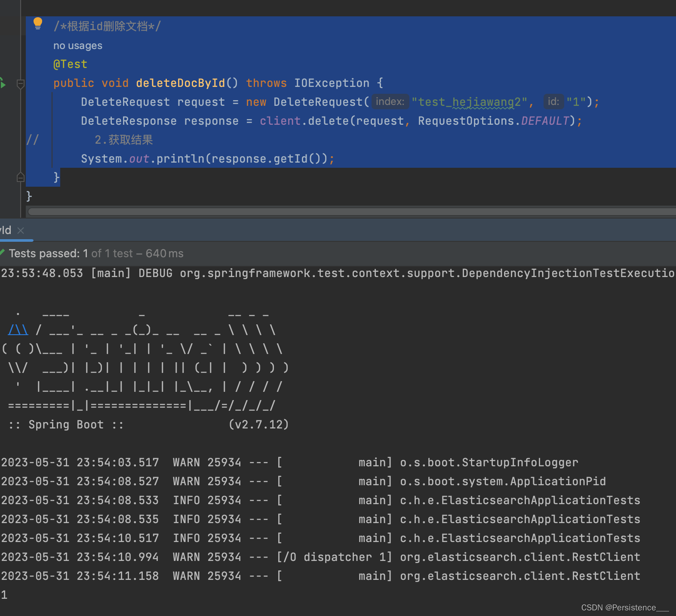Close the run tab
The width and height of the screenshot is (676, 616).
point(21,231)
